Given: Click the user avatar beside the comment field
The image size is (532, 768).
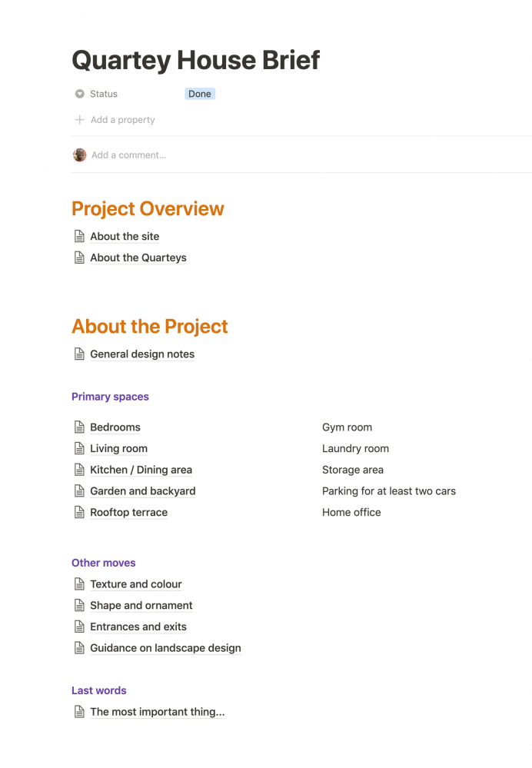Looking at the screenshot, I should click(79, 155).
